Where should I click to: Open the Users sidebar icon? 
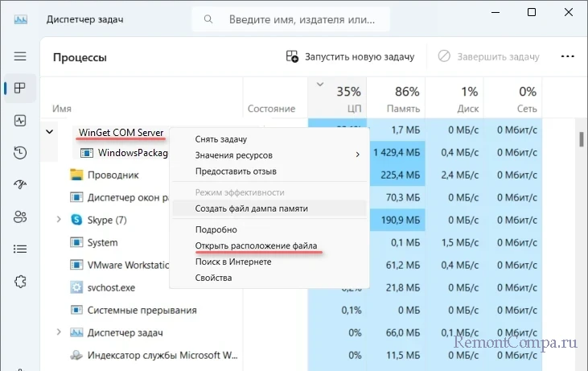(20, 216)
